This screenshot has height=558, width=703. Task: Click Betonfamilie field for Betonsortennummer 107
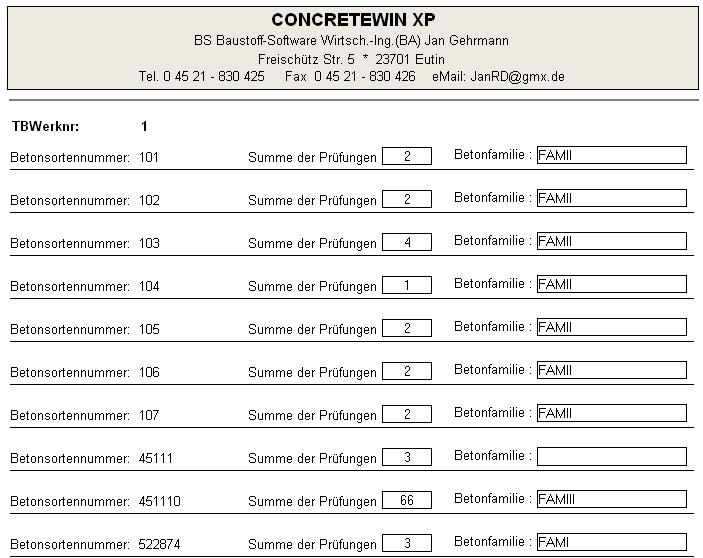pos(611,413)
